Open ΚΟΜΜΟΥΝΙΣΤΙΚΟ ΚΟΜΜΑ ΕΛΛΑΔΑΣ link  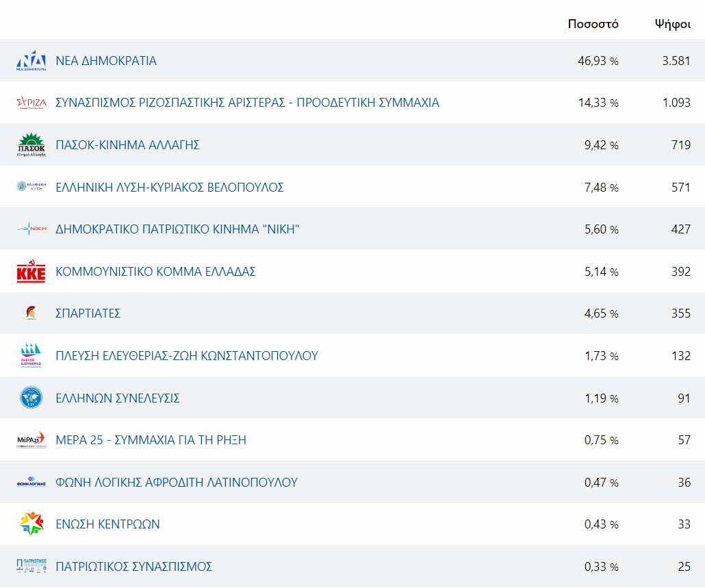155,272
